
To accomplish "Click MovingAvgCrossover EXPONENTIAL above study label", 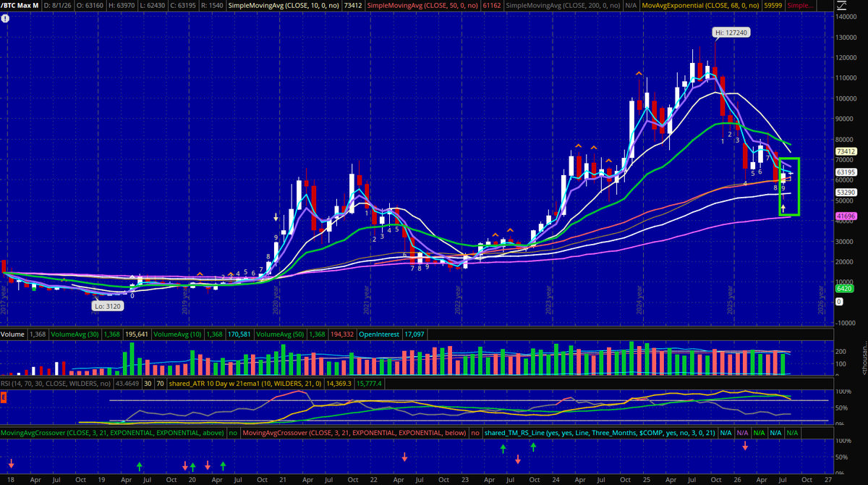I will pyautogui.click(x=112, y=433).
